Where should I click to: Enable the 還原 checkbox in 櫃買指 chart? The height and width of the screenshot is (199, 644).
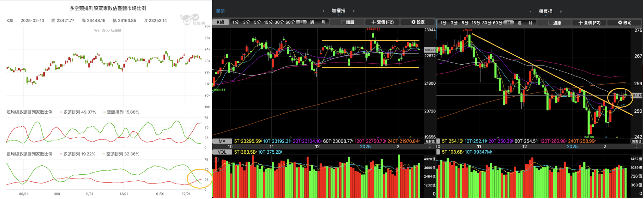[550, 23]
